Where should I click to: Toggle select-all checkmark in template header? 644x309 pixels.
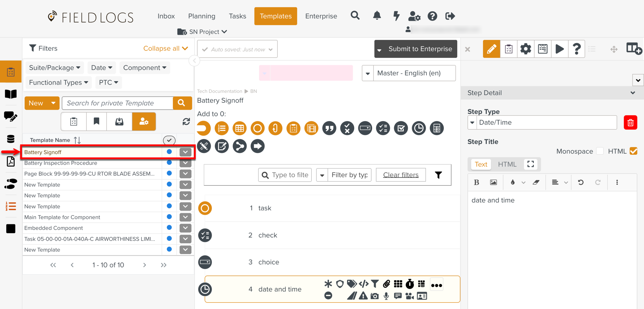coord(169,140)
